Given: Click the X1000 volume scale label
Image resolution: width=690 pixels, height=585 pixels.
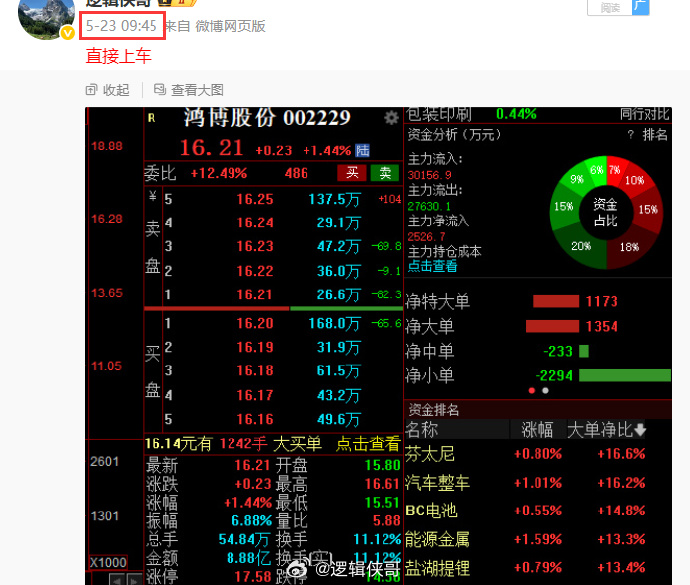Looking at the screenshot, I should [x=108, y=561].
